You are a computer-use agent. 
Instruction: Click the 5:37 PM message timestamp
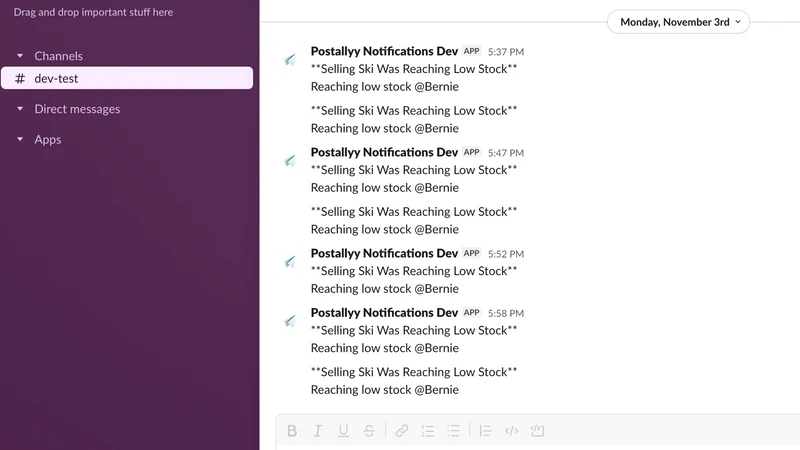[x=506, y=52]
